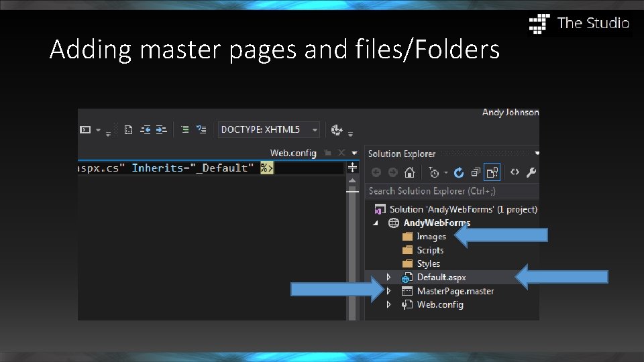Click the new document page toolbar icon
The height and width of the screenshot is (362, 644).
coord(128,129)
